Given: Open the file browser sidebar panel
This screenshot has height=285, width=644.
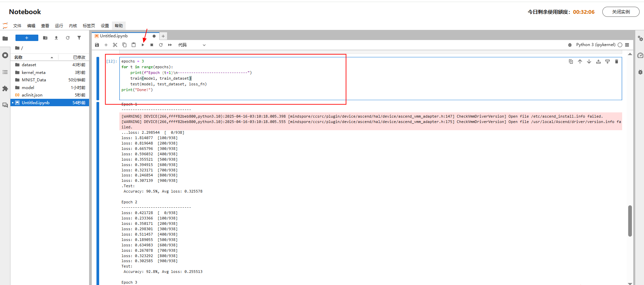Looking at the screenshot, I should pyautogui.click(x=5, y=38).
